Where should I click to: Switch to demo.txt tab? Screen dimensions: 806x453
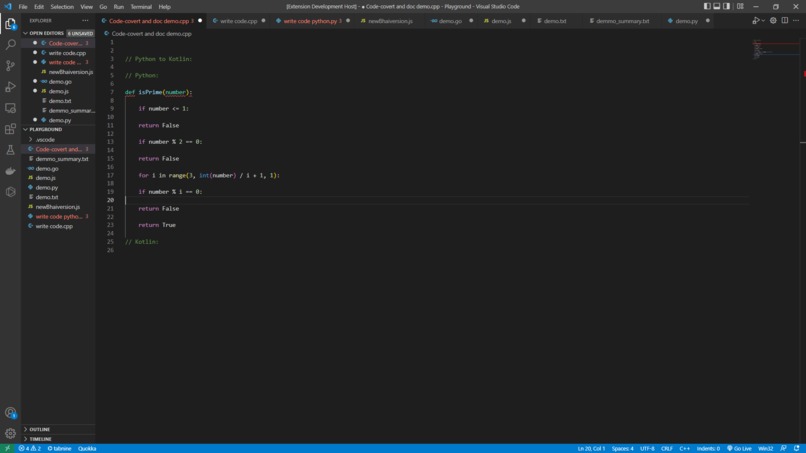click(555, 21)
